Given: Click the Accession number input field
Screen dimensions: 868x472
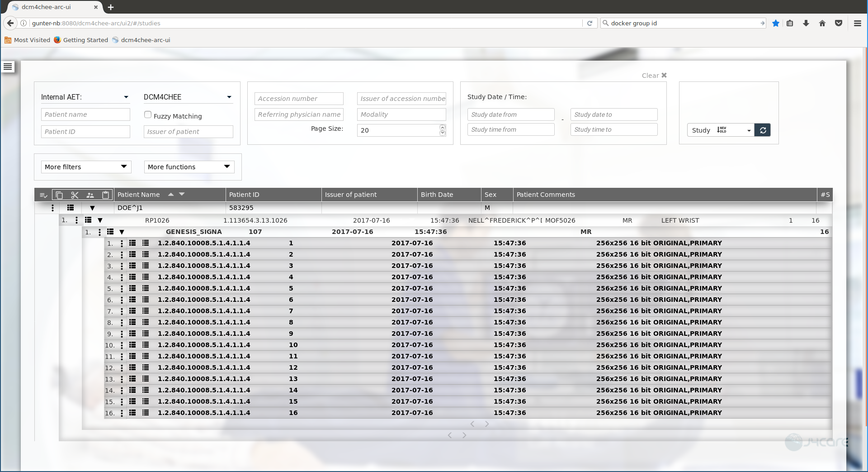Looking at the screenshot, I should 299,99.
